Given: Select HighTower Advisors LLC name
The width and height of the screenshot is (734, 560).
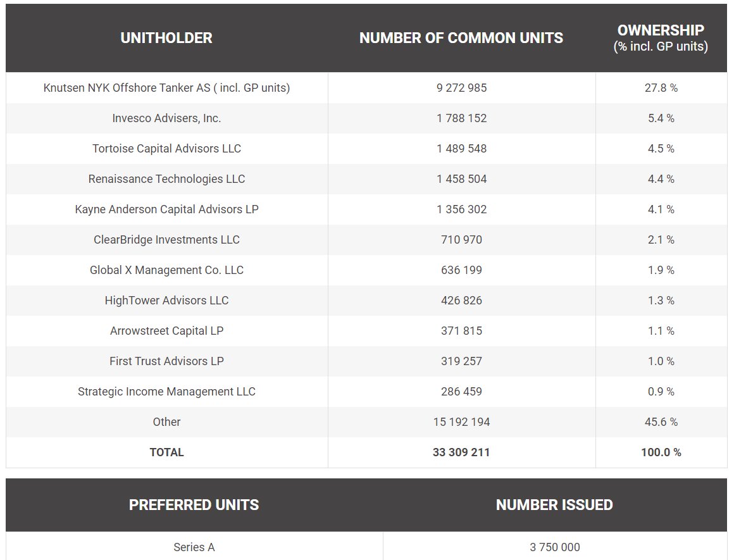Looking at the screenshot, I should click(166, 301).
